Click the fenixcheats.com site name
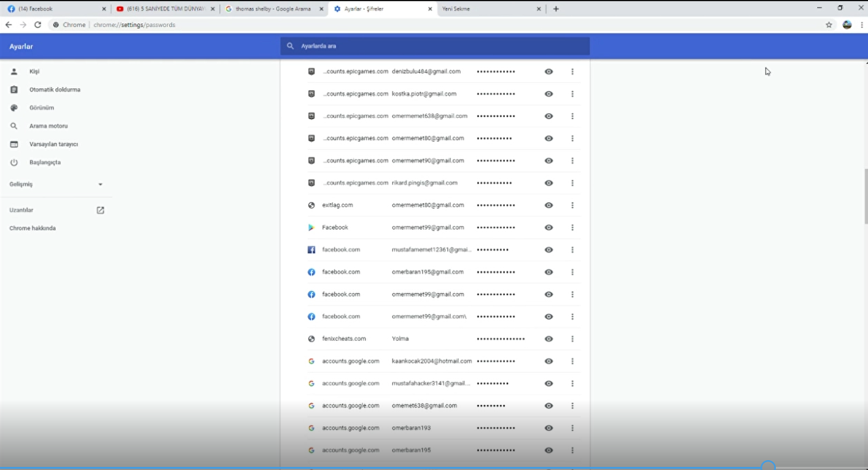Viewport: 868px width, 470px height. [x=344, y=339]
